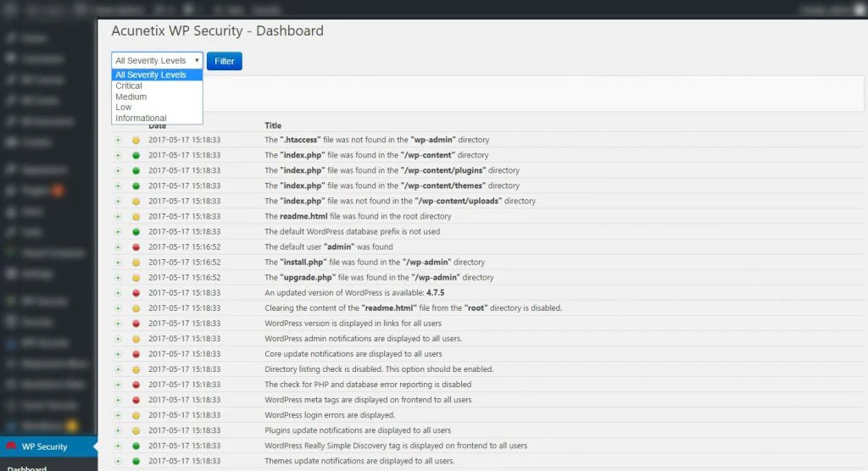The height and width of the screenshot is (471, 868).
Task: Click yellow dot for admin notifications row
Action: (136, 339)
